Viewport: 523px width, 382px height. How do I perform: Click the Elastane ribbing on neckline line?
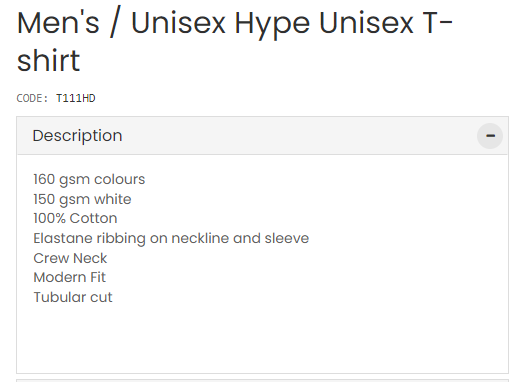(x=171, y=239)
